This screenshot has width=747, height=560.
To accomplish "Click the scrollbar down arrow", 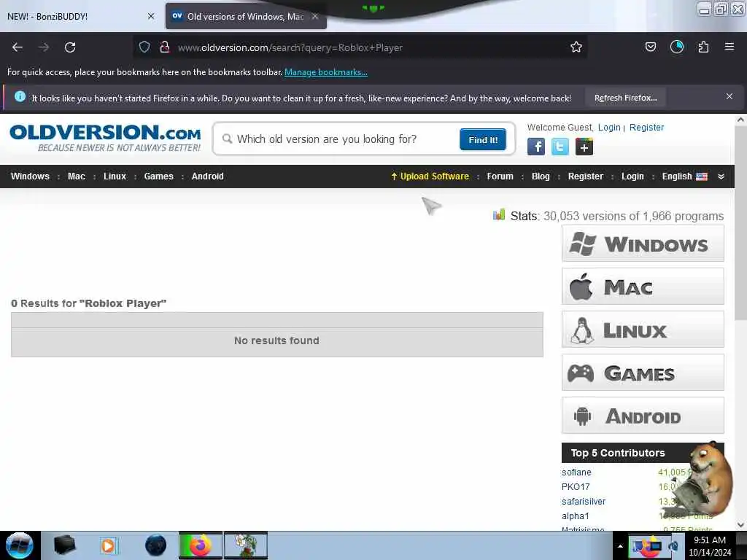I will pyautogui.click(x=740, y=525).
